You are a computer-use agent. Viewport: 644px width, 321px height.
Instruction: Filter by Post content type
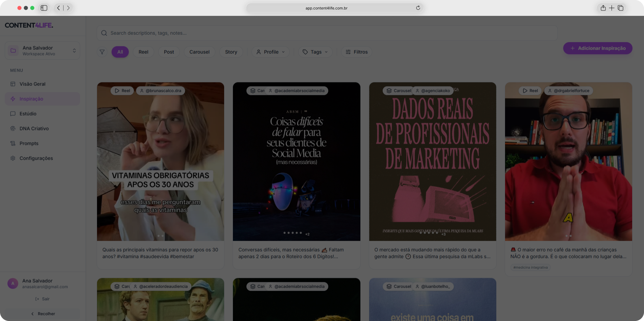coord(169,52)
